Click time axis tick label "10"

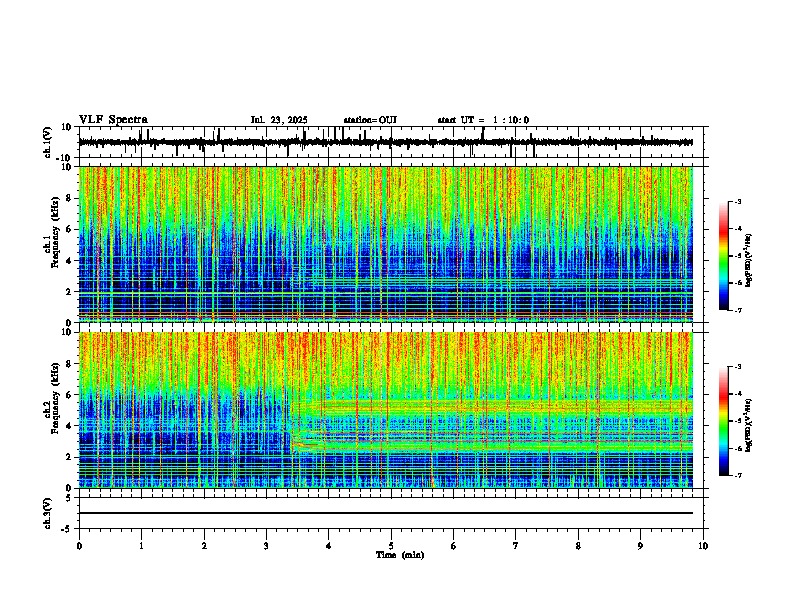click(703, 546)
